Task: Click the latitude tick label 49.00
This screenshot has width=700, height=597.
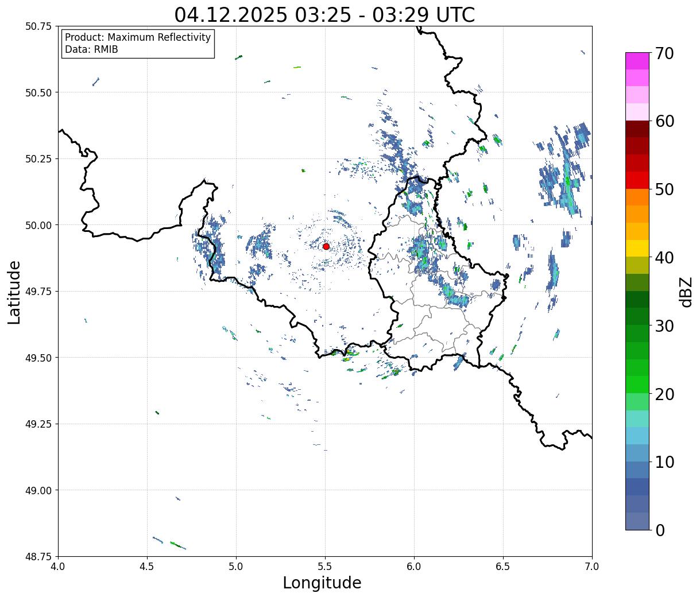Action: click(x=38, y=490)
